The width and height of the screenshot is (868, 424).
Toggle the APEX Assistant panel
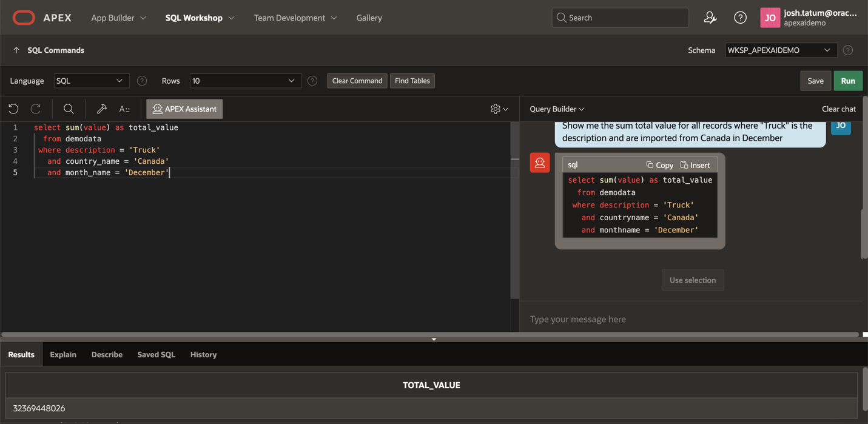(x=184, y=109)
